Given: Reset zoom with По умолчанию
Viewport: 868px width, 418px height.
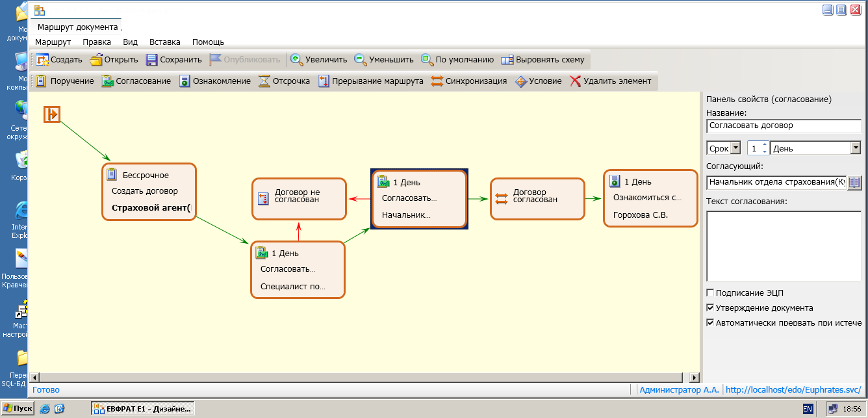Looking at the screenshot, I should click(x=457, y=60).
